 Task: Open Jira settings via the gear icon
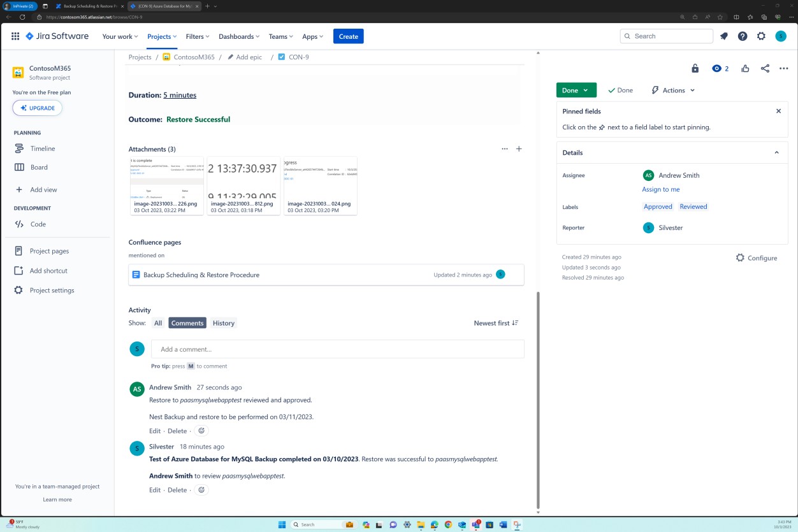click(761, 36)
